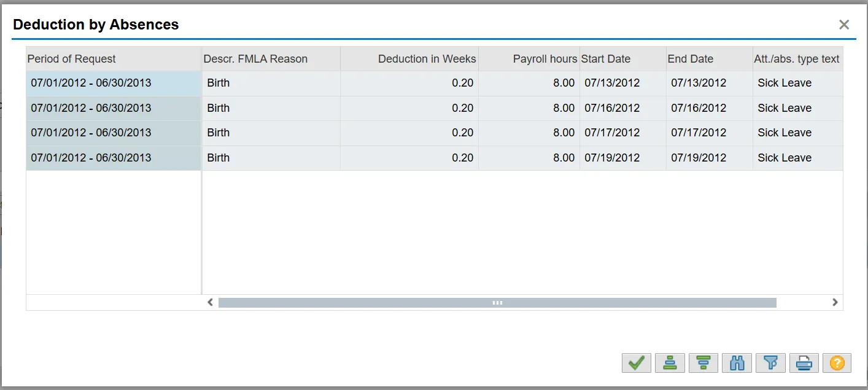Click 8.00 payroll hours in 07/16/2012 row
The image size is (868, 390).
(x=529, y=108)
